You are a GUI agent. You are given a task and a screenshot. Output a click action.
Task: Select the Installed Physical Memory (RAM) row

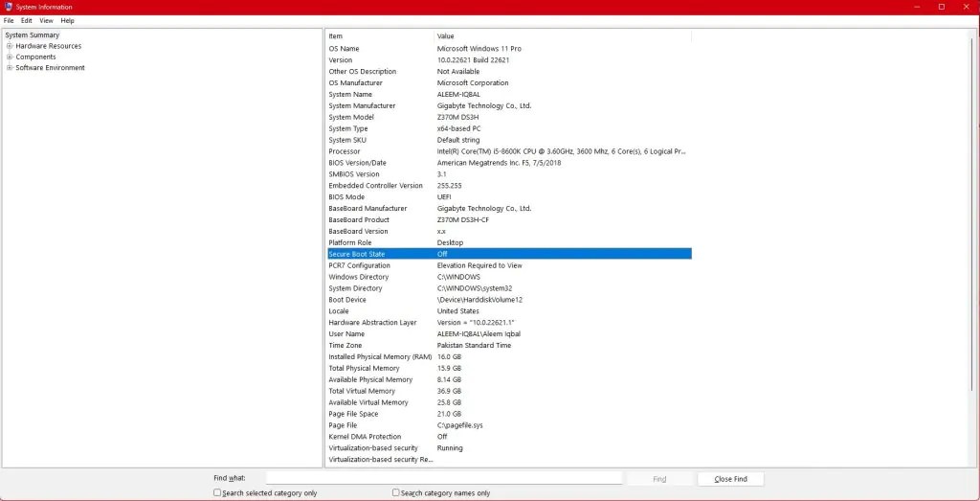coord(509,356)
